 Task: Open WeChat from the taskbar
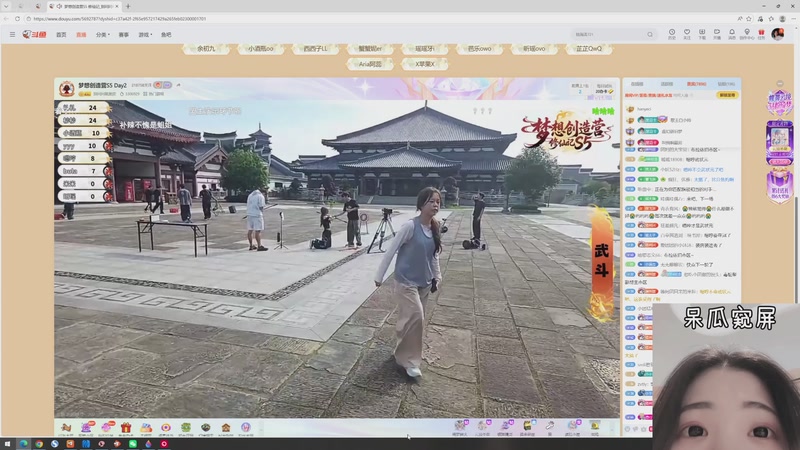tap(133, 444)
